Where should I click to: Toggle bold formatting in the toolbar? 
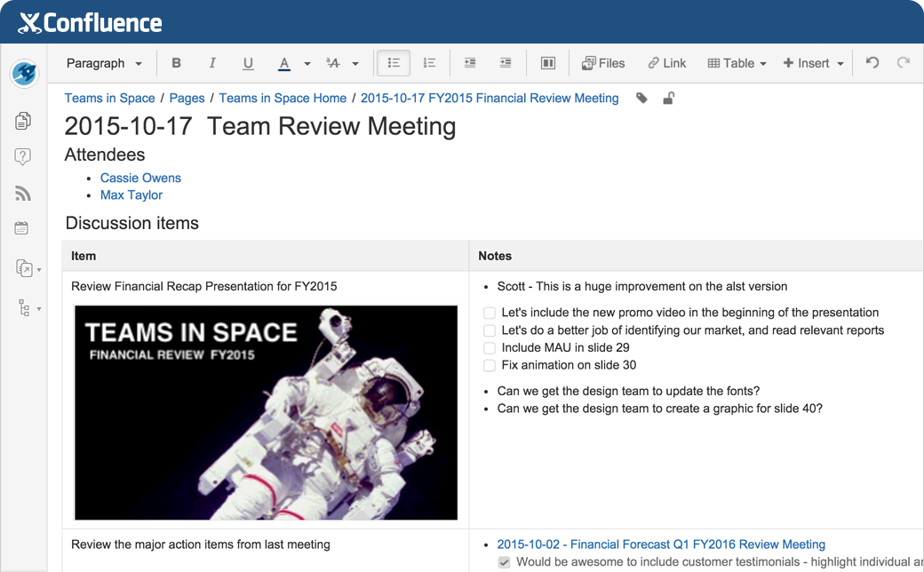click(176, 63)
